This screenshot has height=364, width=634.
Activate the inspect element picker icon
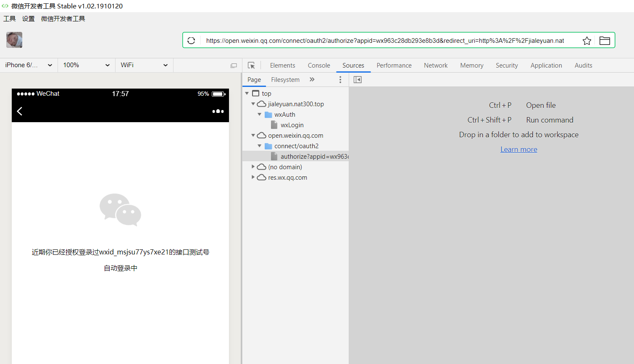pos(251,65)
